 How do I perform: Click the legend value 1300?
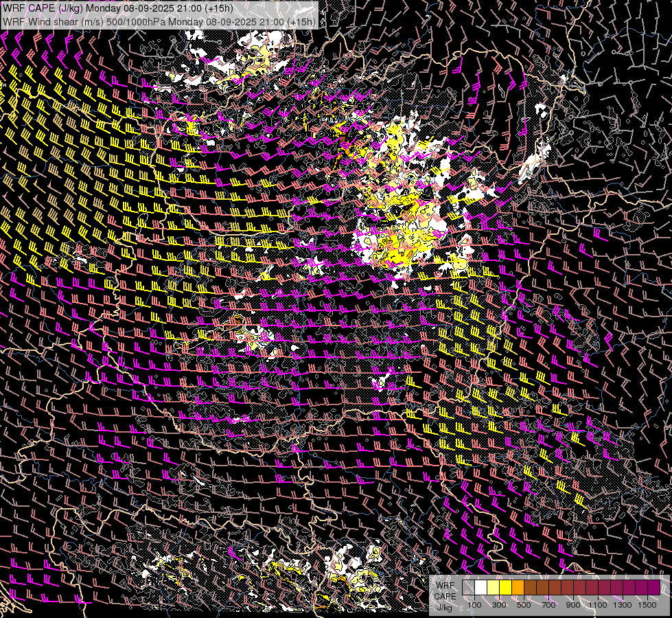[623, 605]
